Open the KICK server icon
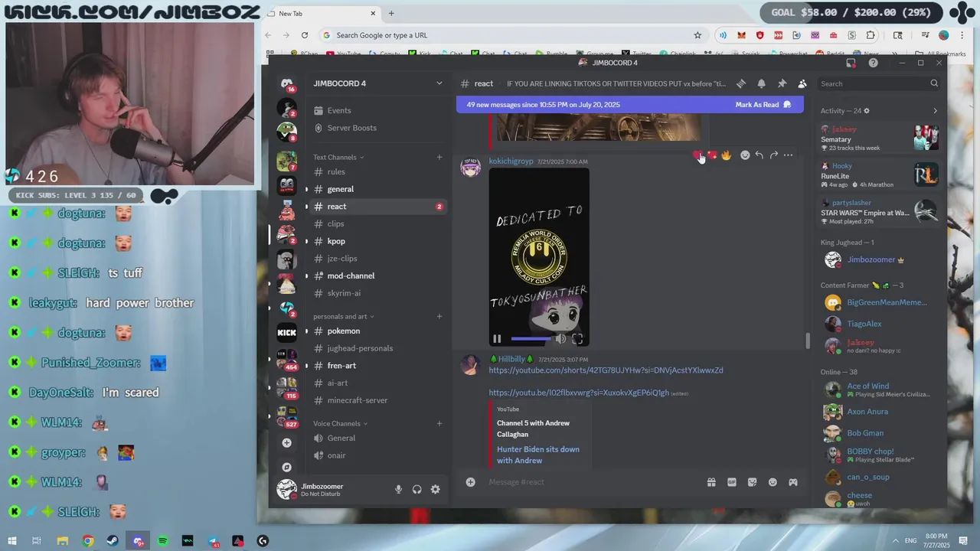Screen dimensions: 980x551 click(286, 332)
